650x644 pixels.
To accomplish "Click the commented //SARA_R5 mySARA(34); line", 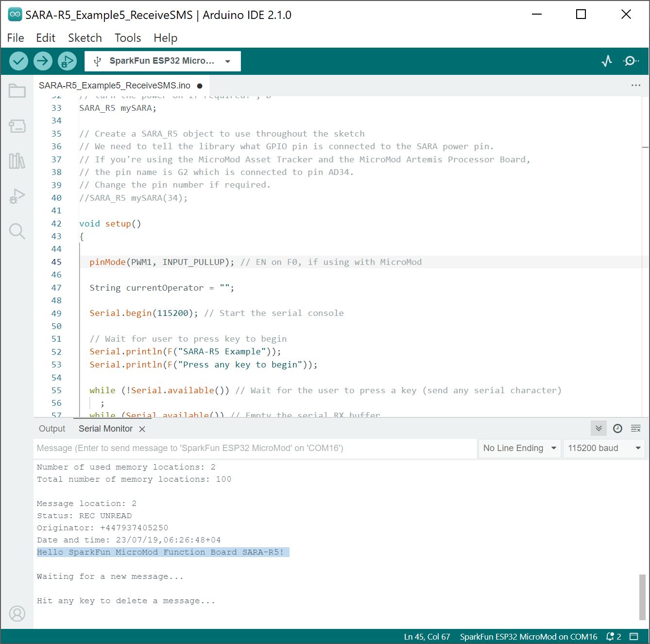I will pyautogui.click(x=133, y=198).
